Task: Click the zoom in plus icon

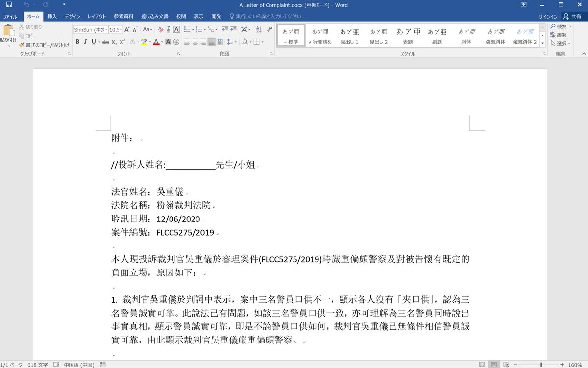Action: point(563,365)
